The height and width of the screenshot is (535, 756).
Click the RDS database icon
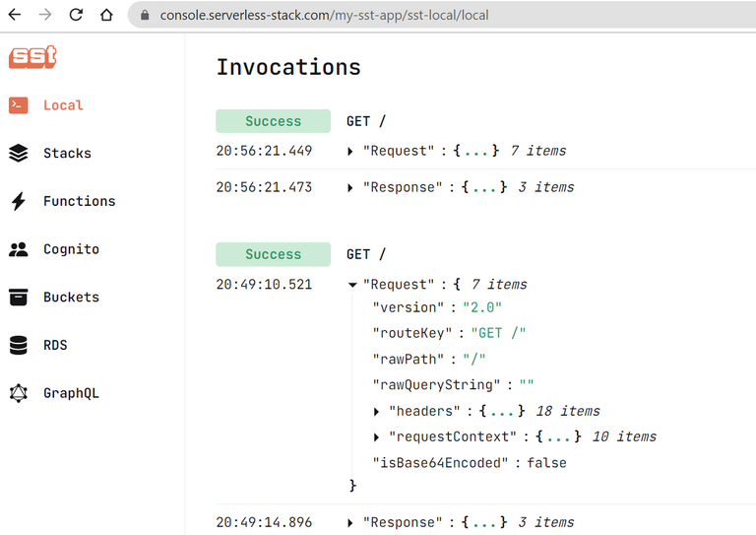coord(19,346)
